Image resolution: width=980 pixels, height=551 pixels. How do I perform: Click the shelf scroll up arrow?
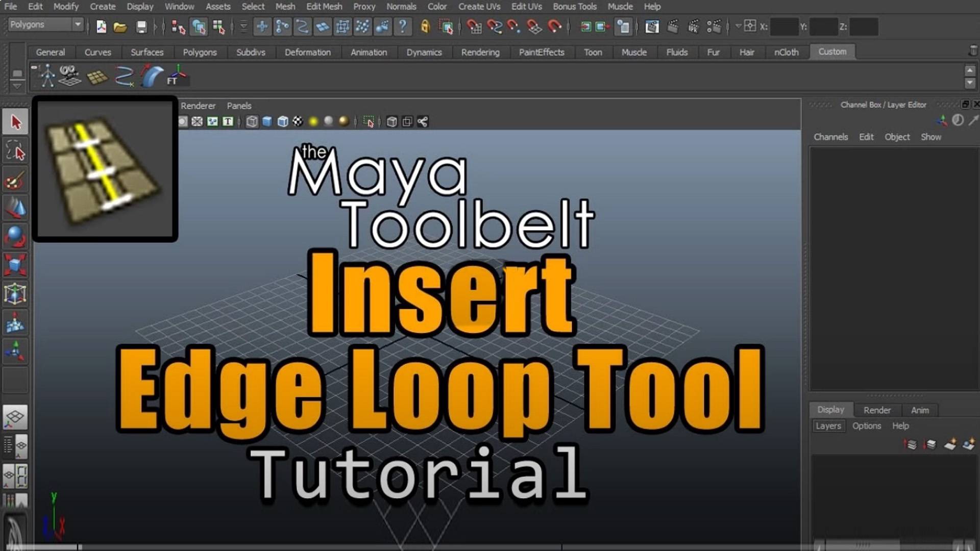(x=970, y=70)
